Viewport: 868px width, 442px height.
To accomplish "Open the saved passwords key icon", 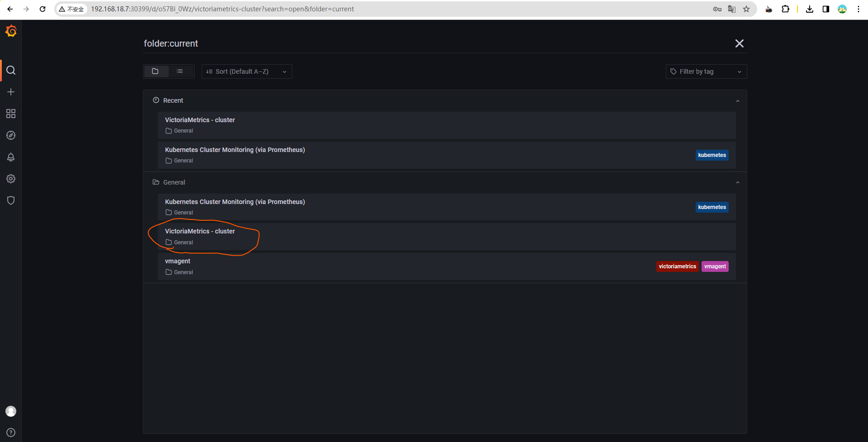I will click(x=717, y=9).
